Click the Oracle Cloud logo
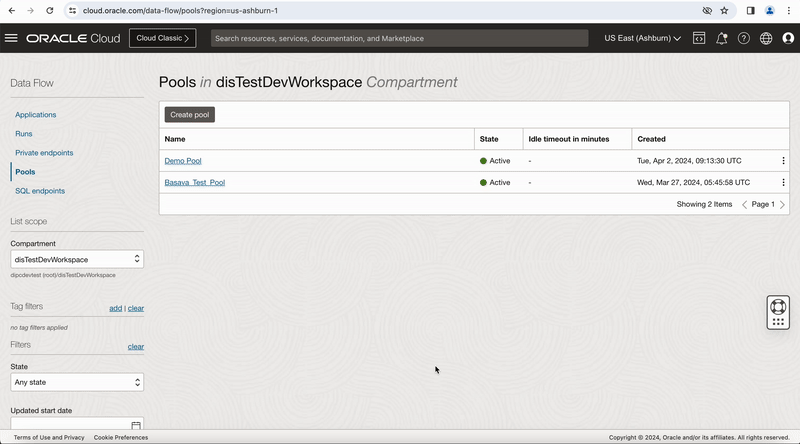This screenshot has width=800, height=444. [x=73, y=38]
